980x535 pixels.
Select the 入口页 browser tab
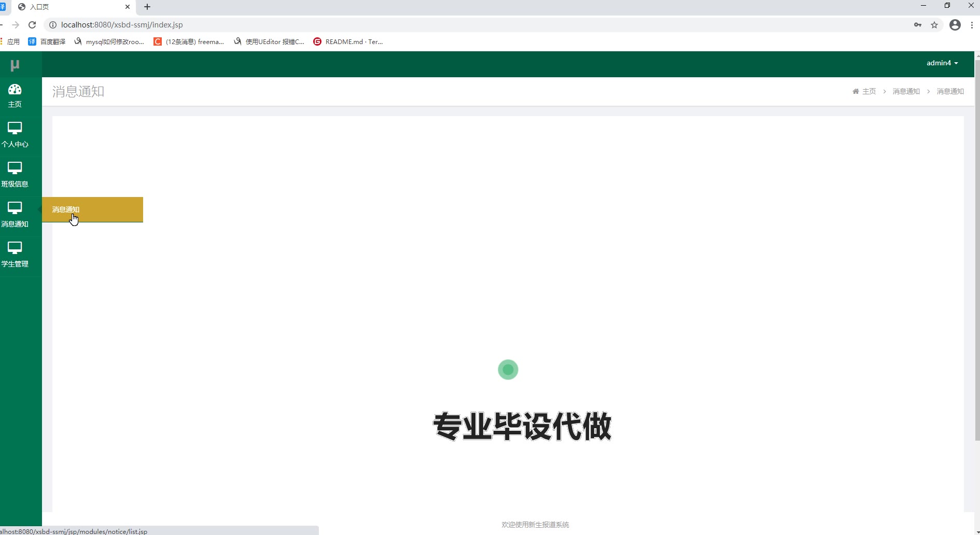click(x=73, y=7)
